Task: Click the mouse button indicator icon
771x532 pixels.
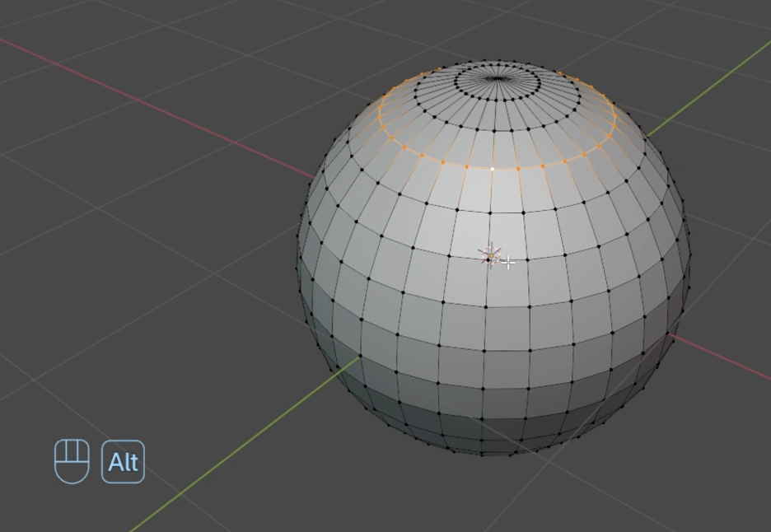Action: click(72, 461)
